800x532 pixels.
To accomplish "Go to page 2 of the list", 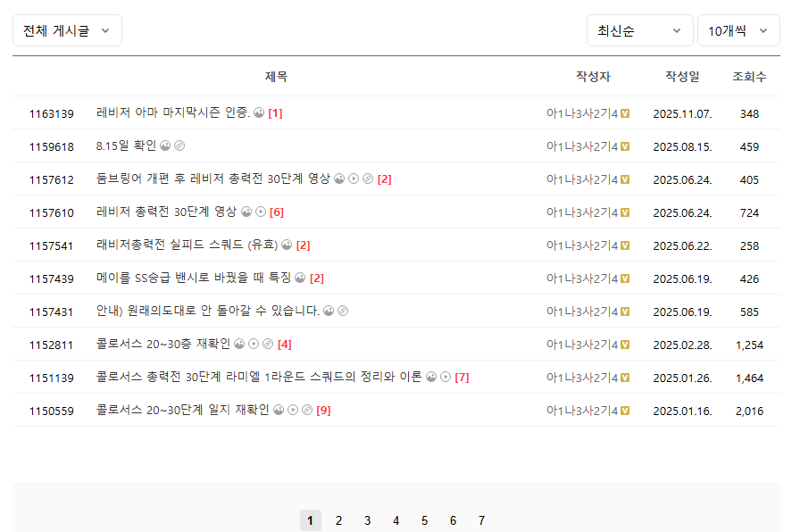I will click(x=338, y=520).
